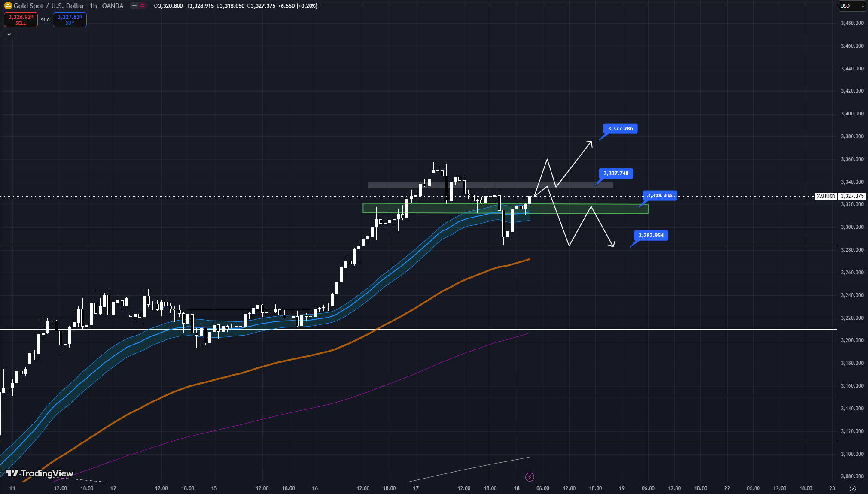Select the 3,377.286 price label
868x494 pixels.
point(620,129)
